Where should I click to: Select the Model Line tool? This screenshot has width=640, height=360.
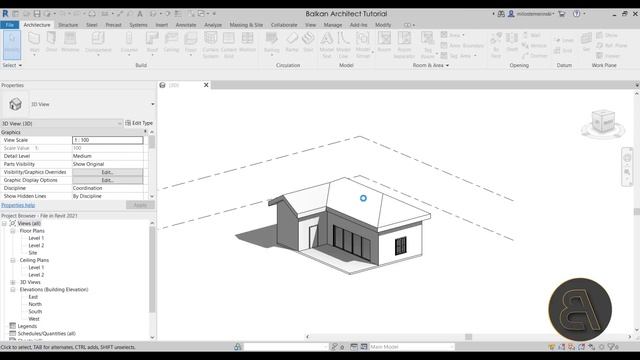[x=344, y=44]
